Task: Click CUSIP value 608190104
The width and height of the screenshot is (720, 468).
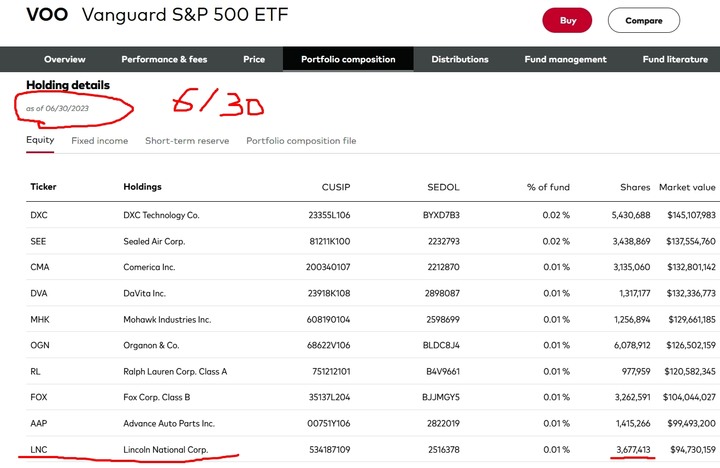Action: 328,319
